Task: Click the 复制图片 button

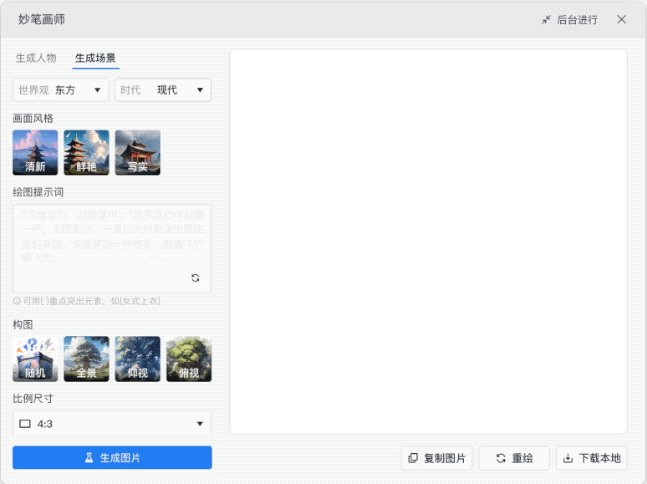Action: [437, 458]
